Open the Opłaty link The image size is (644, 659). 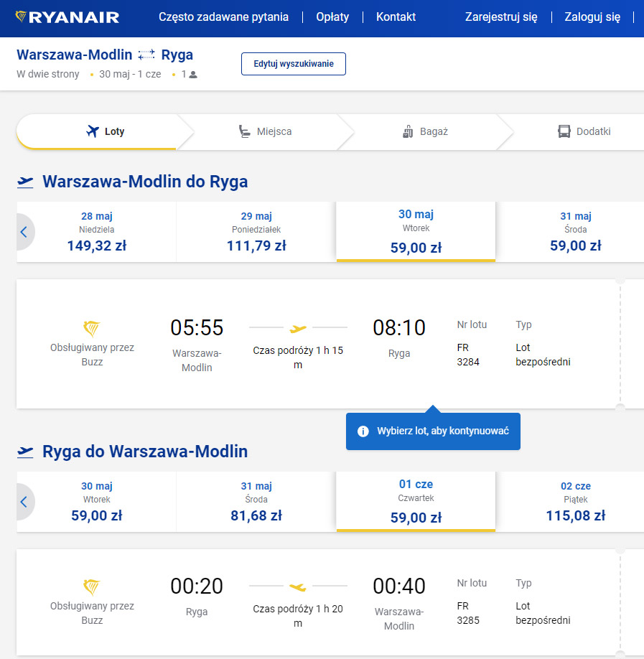coord(332,17)
